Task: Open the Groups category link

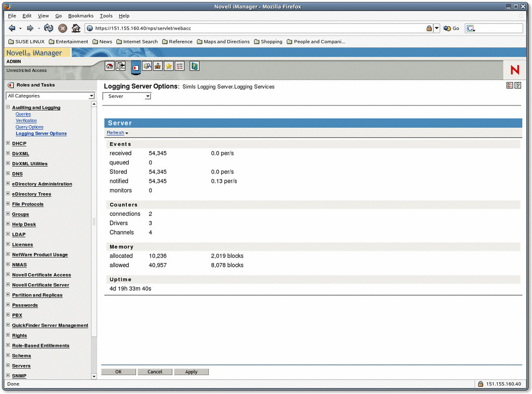Action: (20, 214)
